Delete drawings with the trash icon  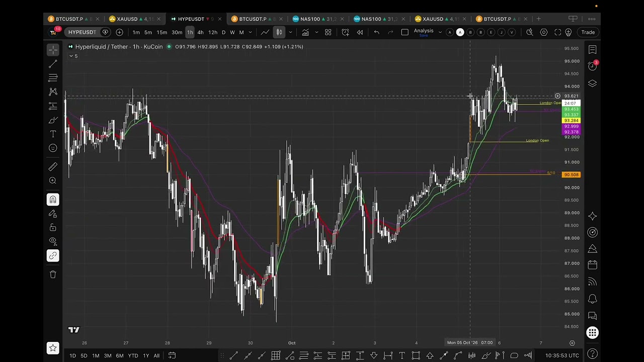pyautogui.click(x=53, y=274)
